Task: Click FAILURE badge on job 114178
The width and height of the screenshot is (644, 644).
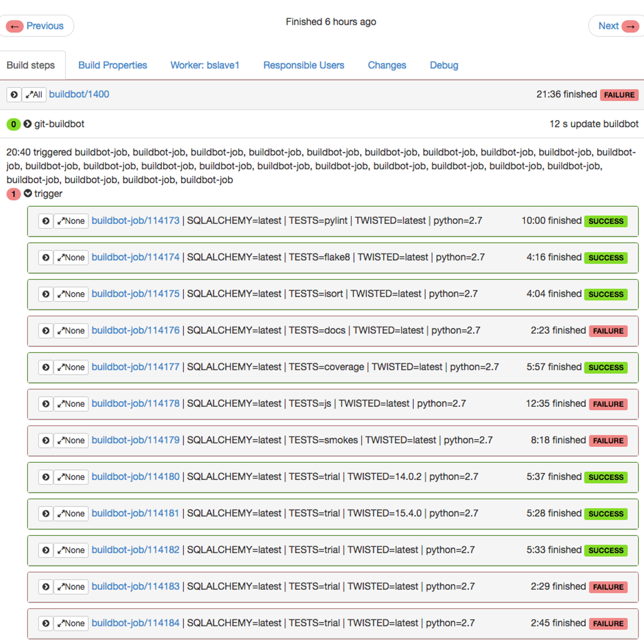Action: (608, 405)
